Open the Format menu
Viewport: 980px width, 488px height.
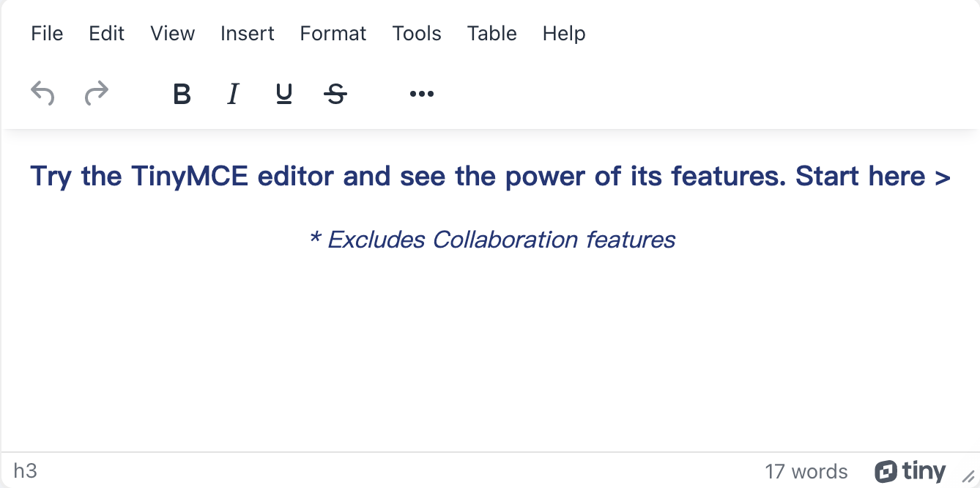333,34
